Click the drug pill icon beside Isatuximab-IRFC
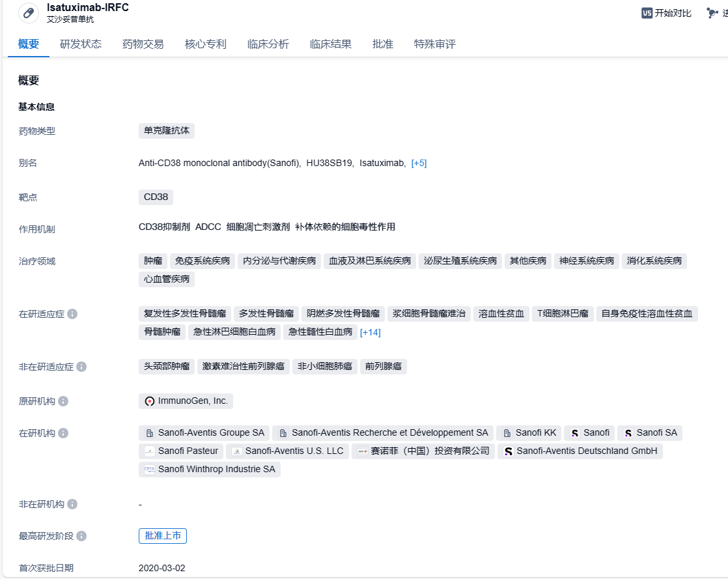728x579 pixels. click(x=29, y=13)
